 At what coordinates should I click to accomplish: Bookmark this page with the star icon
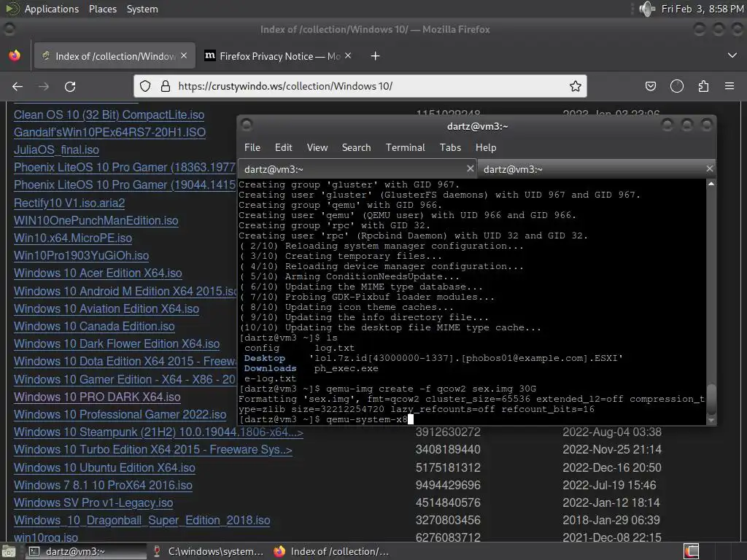576,86
